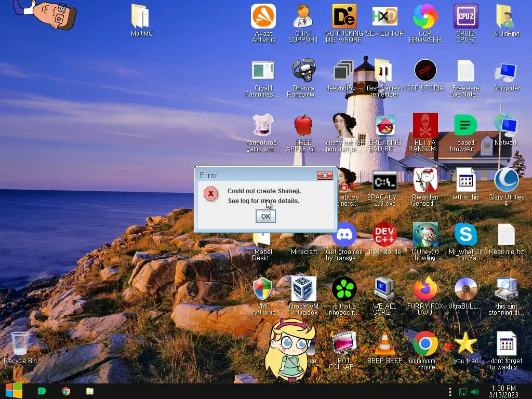
Task: Select the you tried gold star icon
Action: [465, 343]
